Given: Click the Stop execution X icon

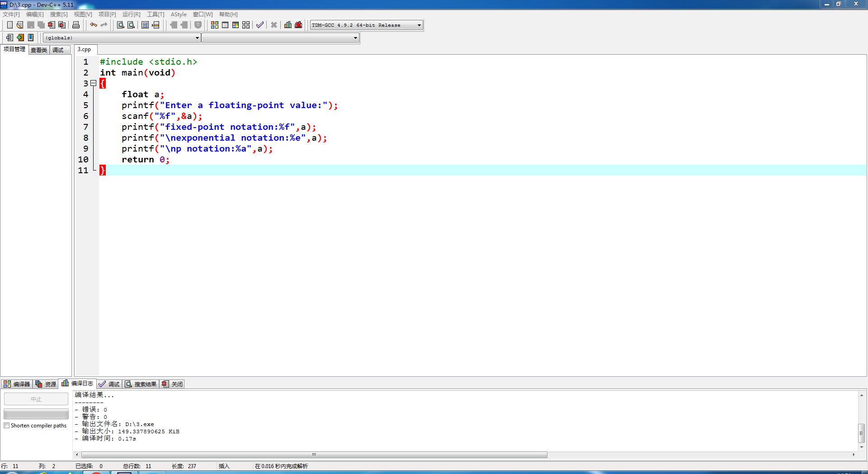Looking at the screenshot, I should [274, 25].
